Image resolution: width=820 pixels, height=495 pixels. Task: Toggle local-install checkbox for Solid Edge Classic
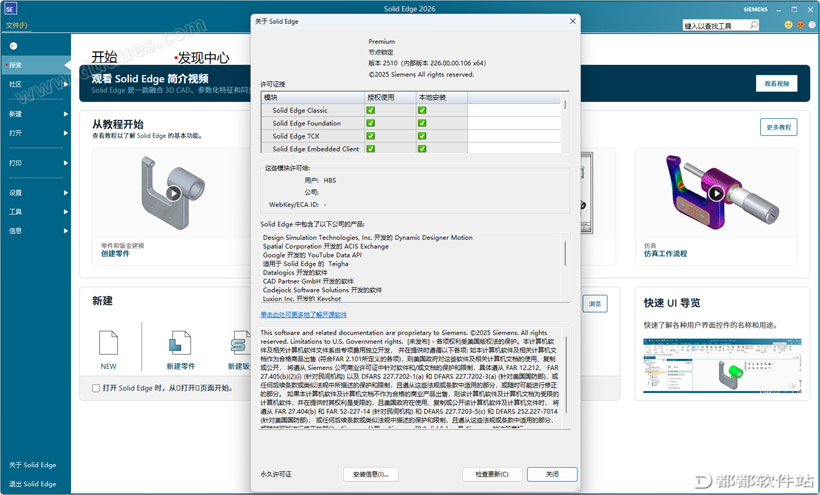click(422, 110)
